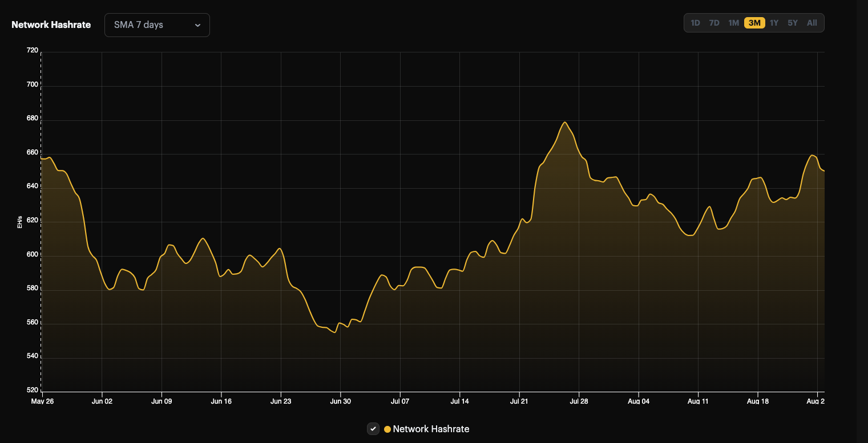This screenshot has width=868, height=443.
Task: Click the 680 gridline value on y-axis
Action: click(x=33, y=118)
